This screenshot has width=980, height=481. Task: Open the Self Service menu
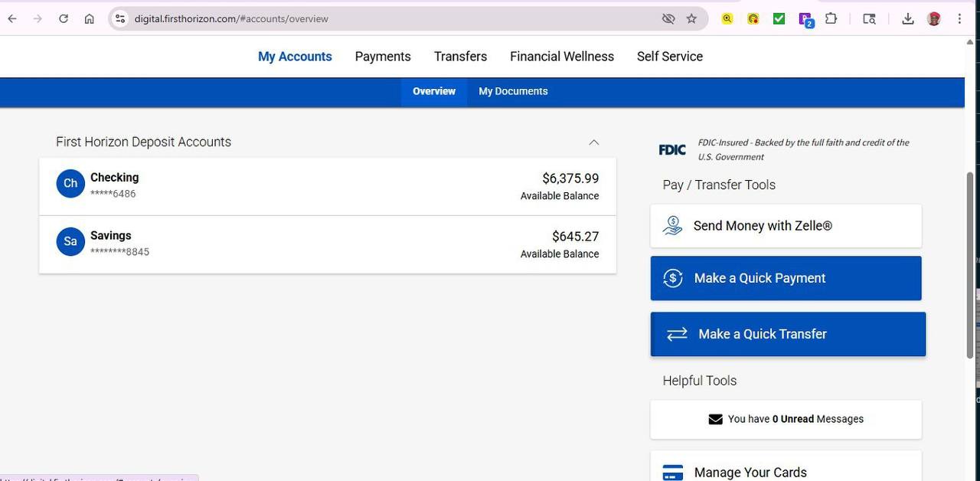(x=670, y=57)
